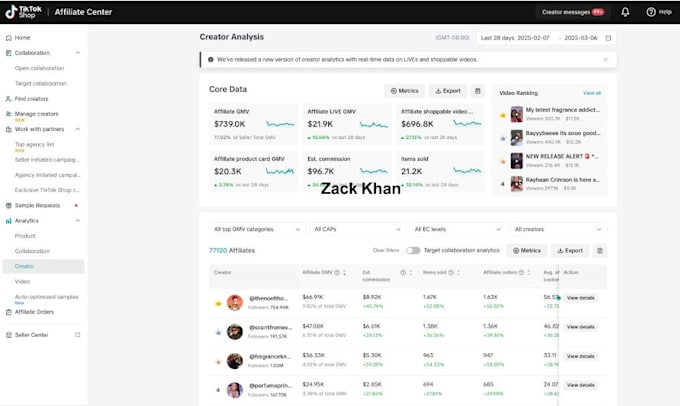
Task: Click Affiliate GMV info icon
Action: tap(337, 272)
